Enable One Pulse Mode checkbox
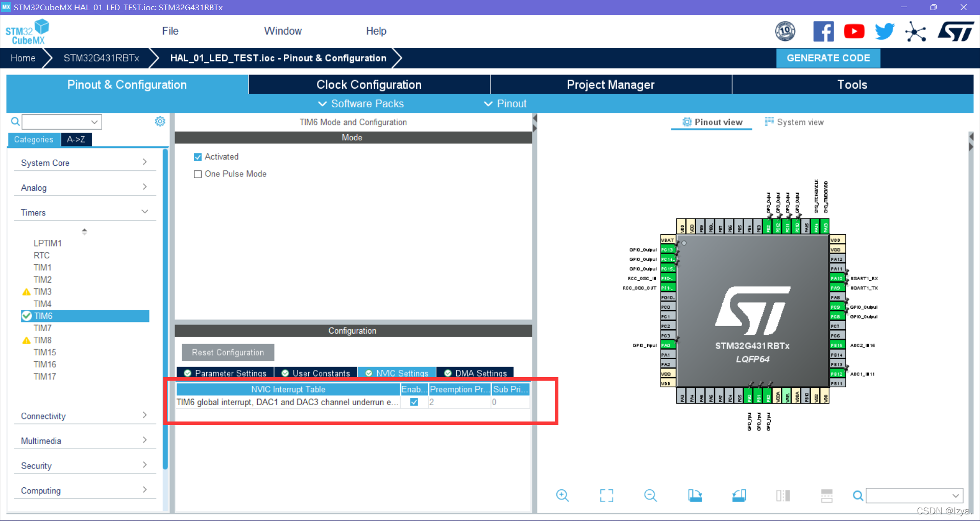Image resolution: width=980 pixels, height=521 pixels. tap(198, 174)
